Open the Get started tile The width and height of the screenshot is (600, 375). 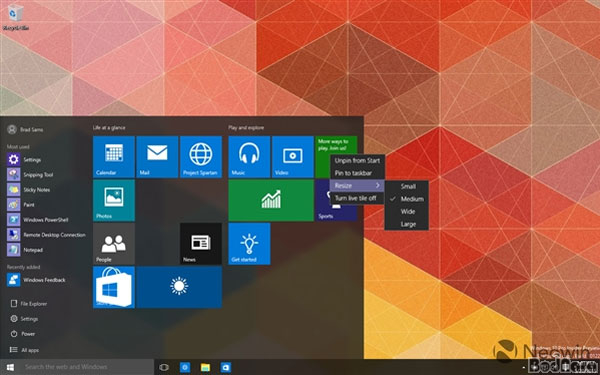249,244
